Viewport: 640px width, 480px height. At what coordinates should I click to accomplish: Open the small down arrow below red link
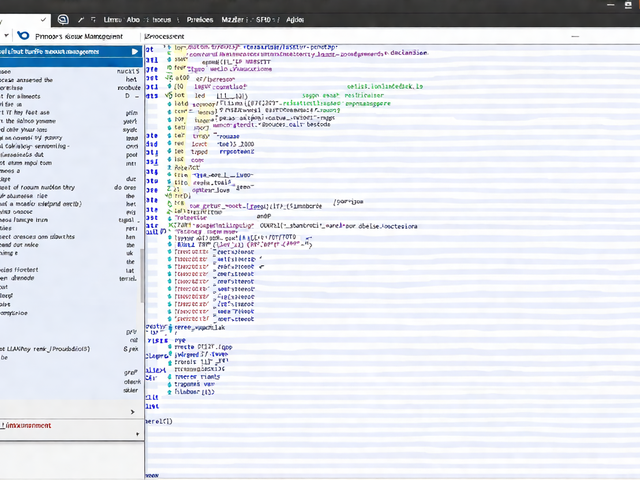[x=138, y=434]
